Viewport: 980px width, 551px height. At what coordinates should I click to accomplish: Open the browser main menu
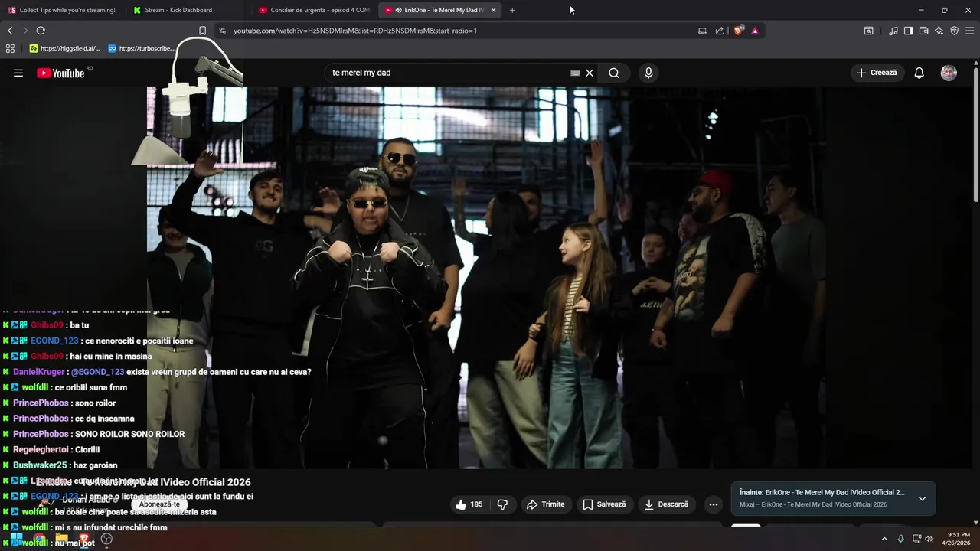tap(969, 31)
